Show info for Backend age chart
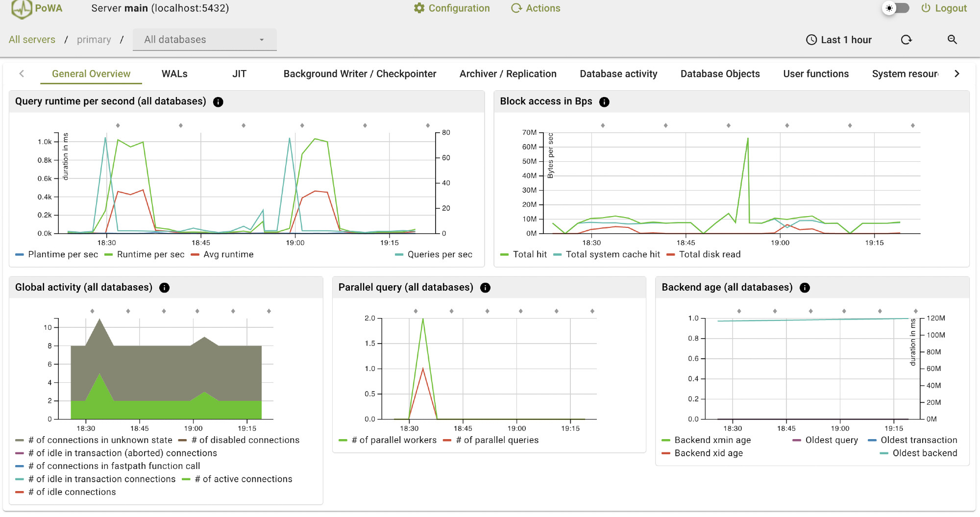Screen dimensions: 980x517 [805, 288]
